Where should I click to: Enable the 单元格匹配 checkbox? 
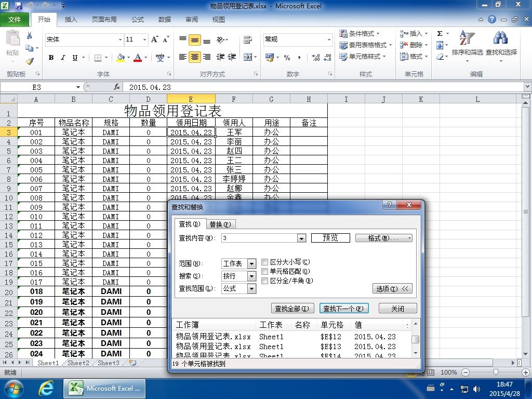click(265, 271)
